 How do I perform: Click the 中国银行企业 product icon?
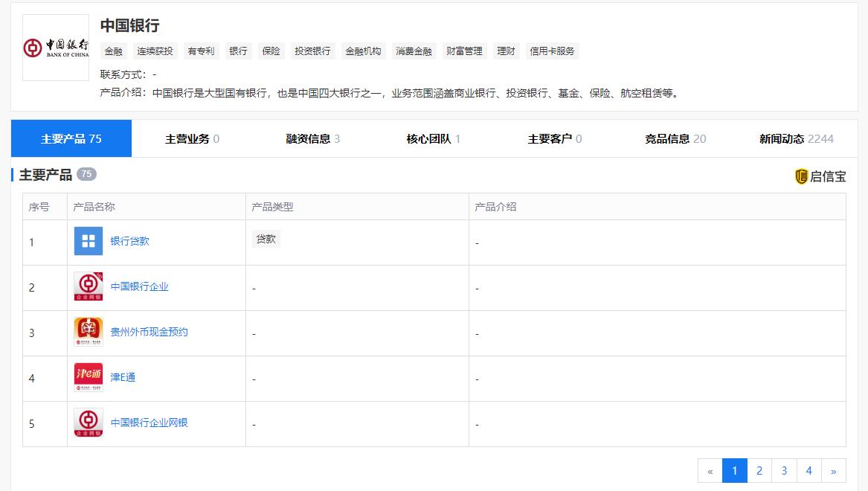click(x=89, y=286)
